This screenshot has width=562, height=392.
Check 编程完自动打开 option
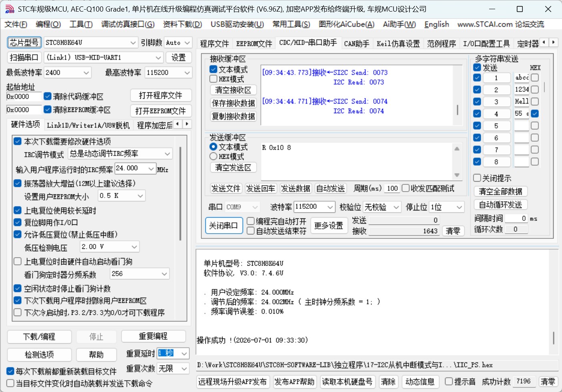251,221
